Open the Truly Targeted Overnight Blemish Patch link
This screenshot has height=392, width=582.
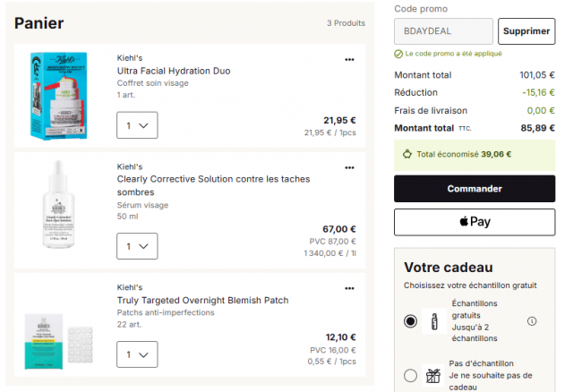[x=202, y=300]
